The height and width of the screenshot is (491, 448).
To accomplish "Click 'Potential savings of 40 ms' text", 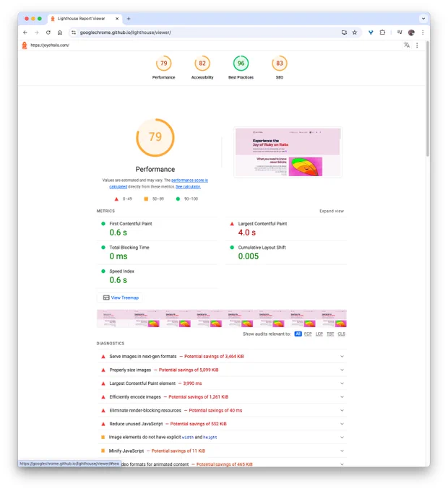I will (215, 410).
